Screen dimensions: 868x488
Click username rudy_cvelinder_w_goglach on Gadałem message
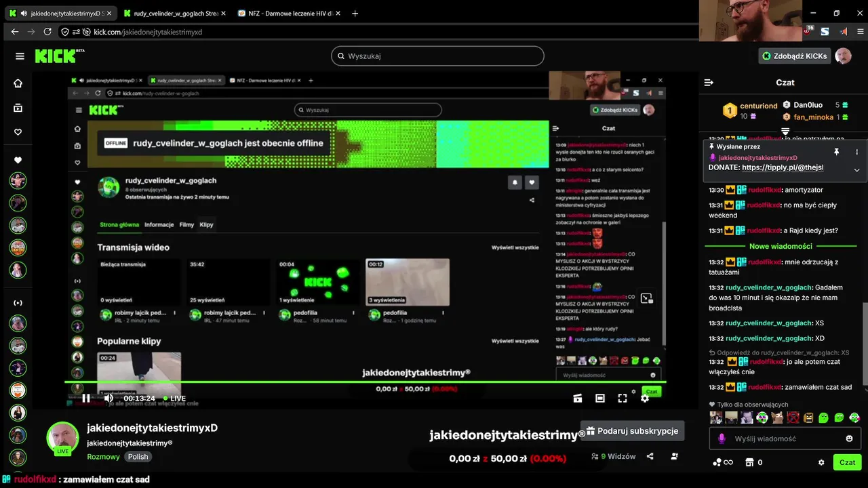(768, 287)
